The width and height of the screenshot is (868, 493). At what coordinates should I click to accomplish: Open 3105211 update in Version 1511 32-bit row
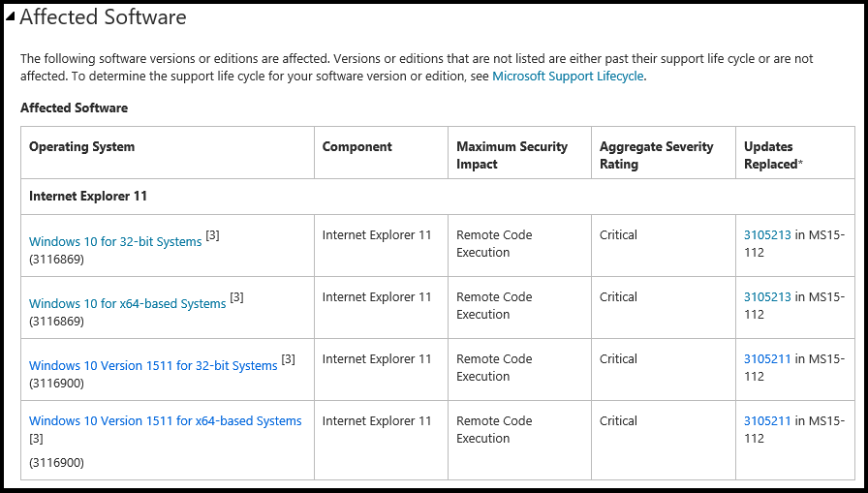click(767, 358)
